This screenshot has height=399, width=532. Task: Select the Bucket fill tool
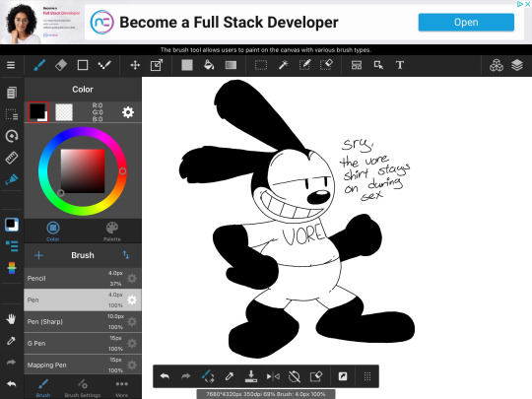click(x=209, y=65)
